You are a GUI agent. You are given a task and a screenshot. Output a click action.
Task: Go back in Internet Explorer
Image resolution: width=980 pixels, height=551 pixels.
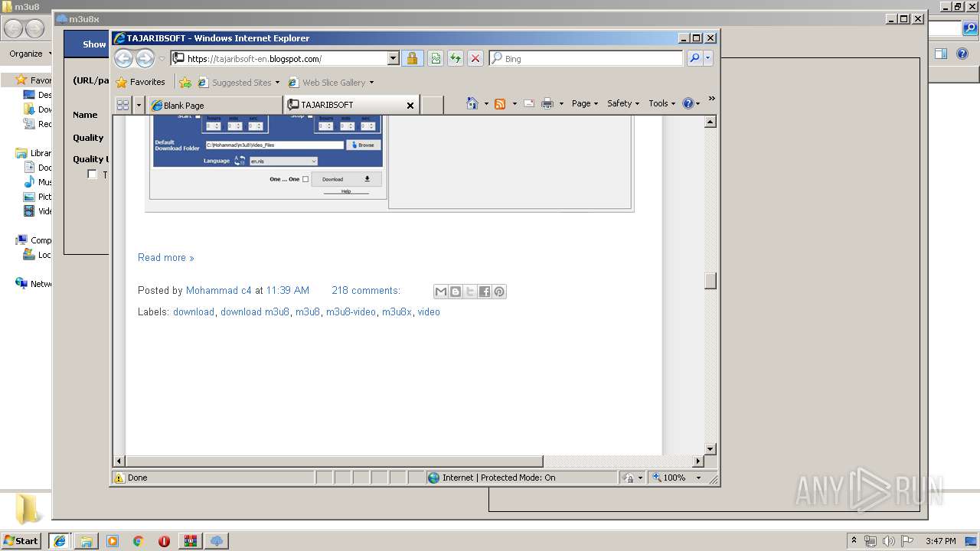[x=123, y=58]
